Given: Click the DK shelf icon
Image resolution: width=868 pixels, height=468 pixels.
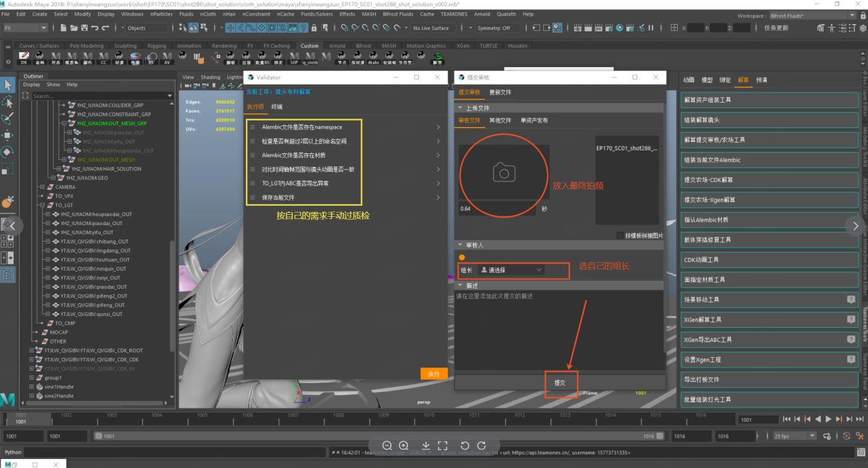Looking at the screenshot, I should pos(24,57).
